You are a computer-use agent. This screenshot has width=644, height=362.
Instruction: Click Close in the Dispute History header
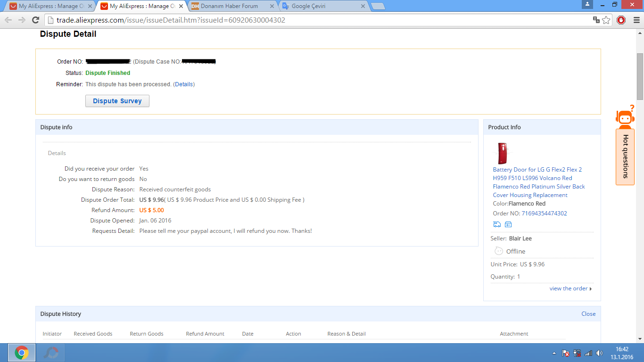point(588,314)
